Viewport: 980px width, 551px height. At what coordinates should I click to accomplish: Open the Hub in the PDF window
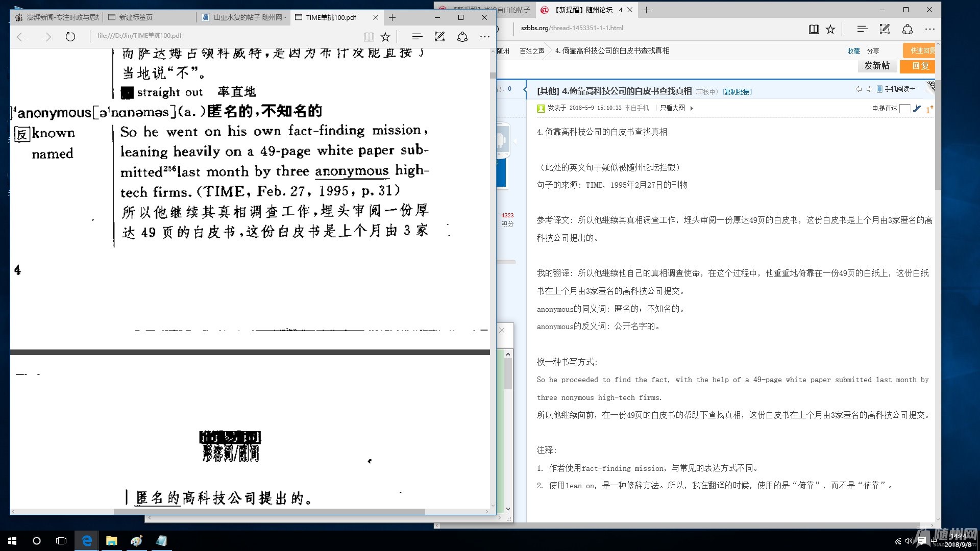417,37
